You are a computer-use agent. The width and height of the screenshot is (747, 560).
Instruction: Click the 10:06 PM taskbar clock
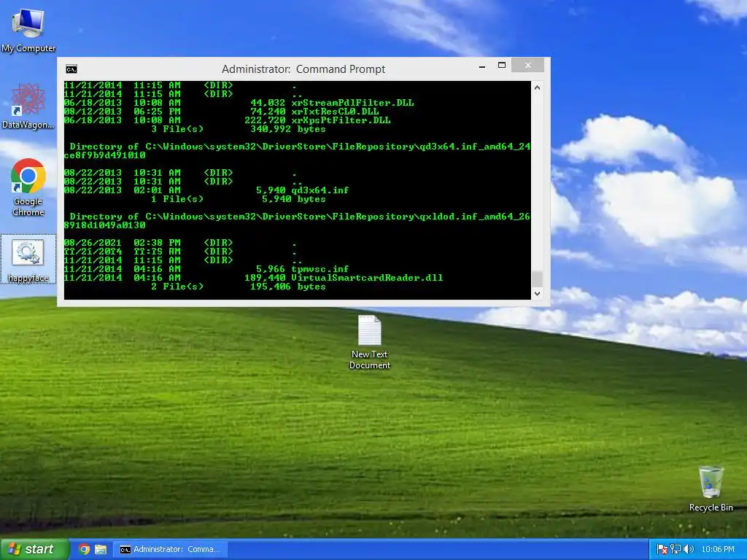[x=718, y=550]
